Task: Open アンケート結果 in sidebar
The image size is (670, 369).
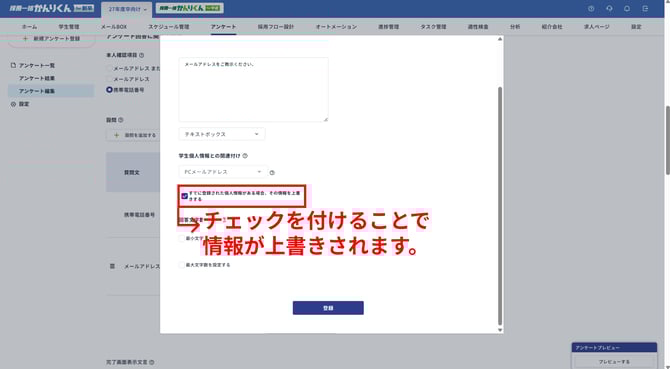Action: pos(37,78)
